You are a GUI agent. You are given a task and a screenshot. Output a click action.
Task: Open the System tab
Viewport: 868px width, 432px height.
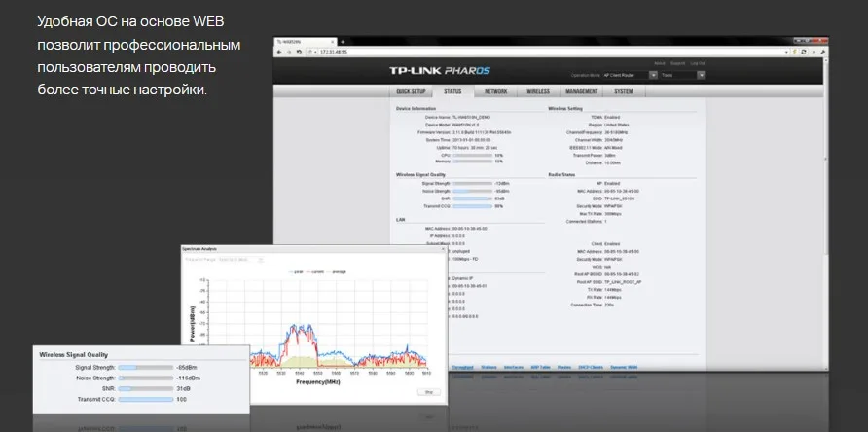tap(624, 91)
